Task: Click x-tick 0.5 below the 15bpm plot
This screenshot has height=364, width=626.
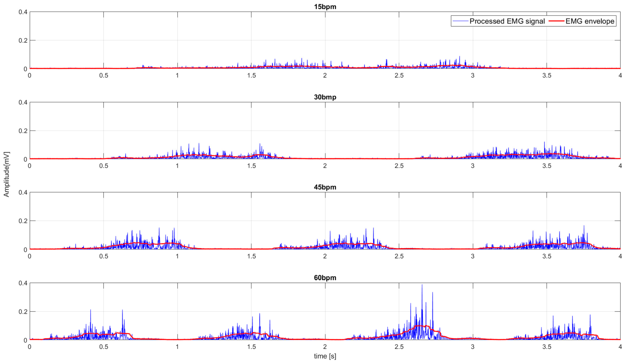Action: tap(104, 75)
